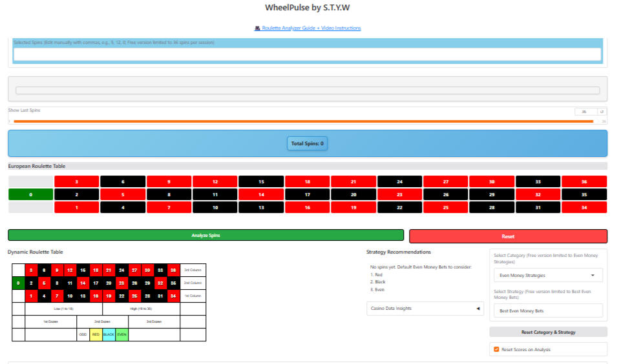Select black 33 on European Roulette Table
621x364 pixels.
click(538, 181)
